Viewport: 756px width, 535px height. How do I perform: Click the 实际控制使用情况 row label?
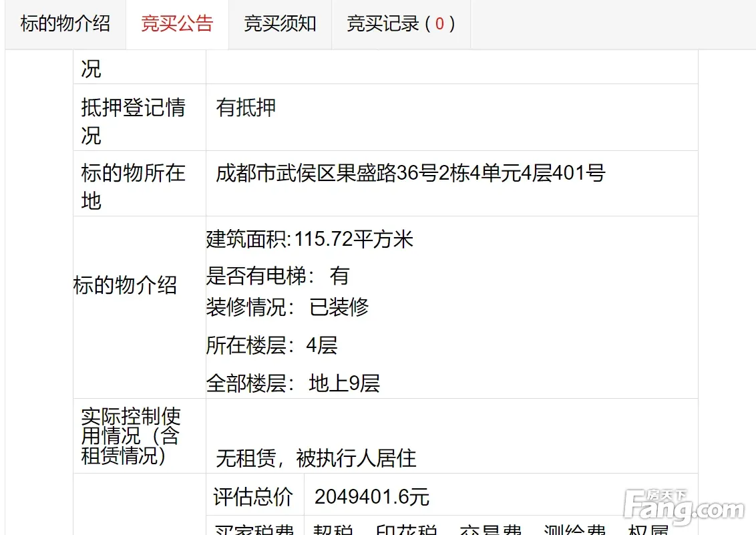click(x=131, y=436)
